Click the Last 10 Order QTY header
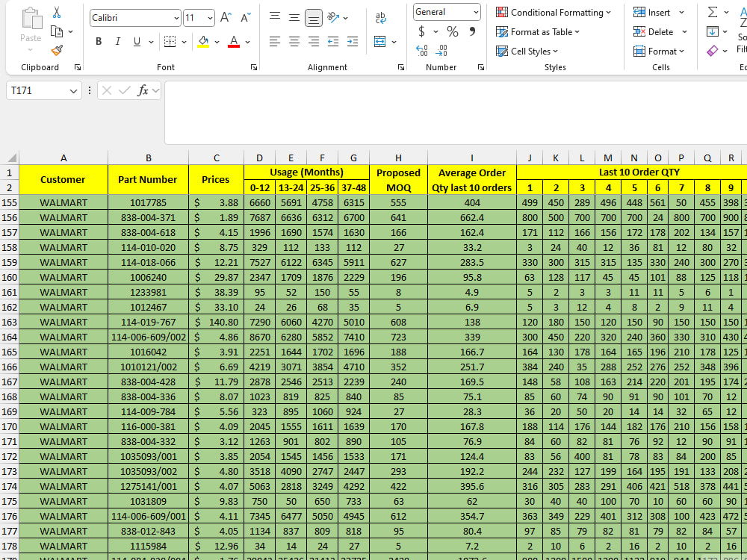Image resolution: width=747 pixels, height=560 pixels. pos(639,172)
